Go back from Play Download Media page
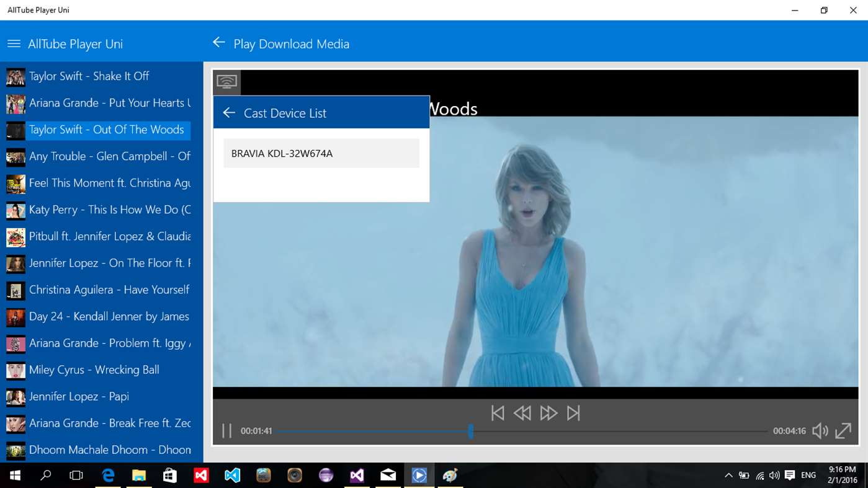Screen dimensions: 868x488 click(x=218, y=42)
